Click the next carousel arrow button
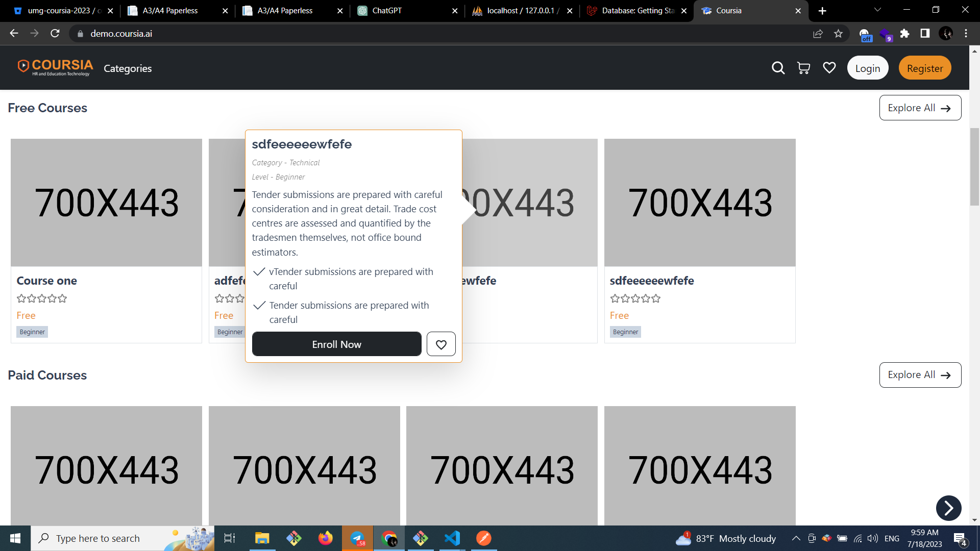The image size is (980, 551). [948, 508]
